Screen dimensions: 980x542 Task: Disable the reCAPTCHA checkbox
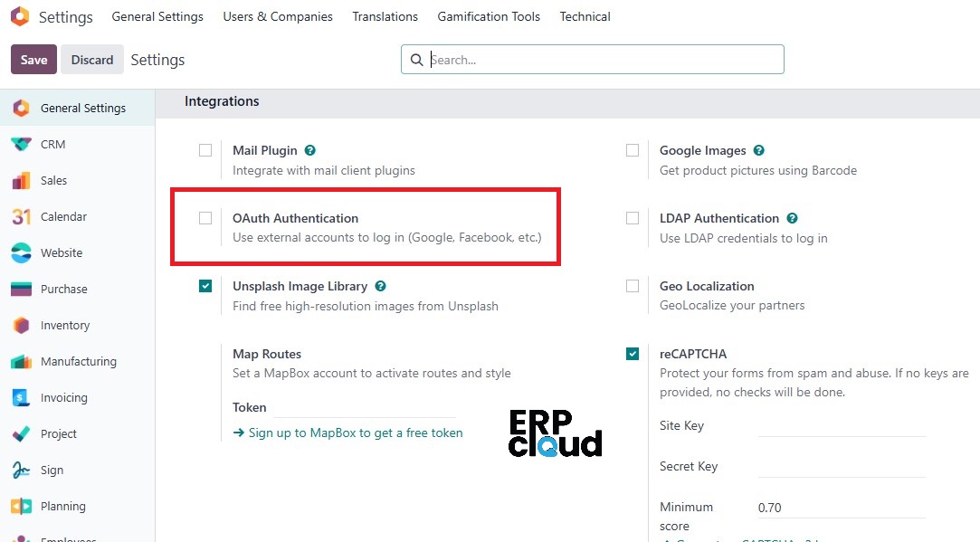pos(633,354)
